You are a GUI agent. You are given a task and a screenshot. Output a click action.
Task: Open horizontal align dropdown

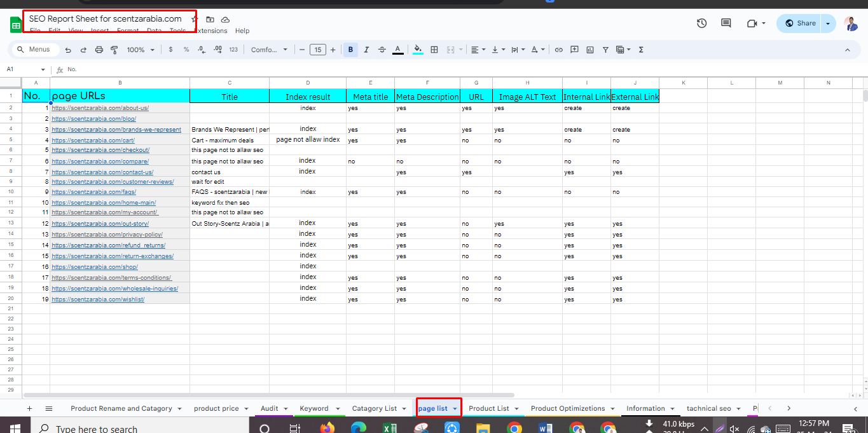[478, 50]
